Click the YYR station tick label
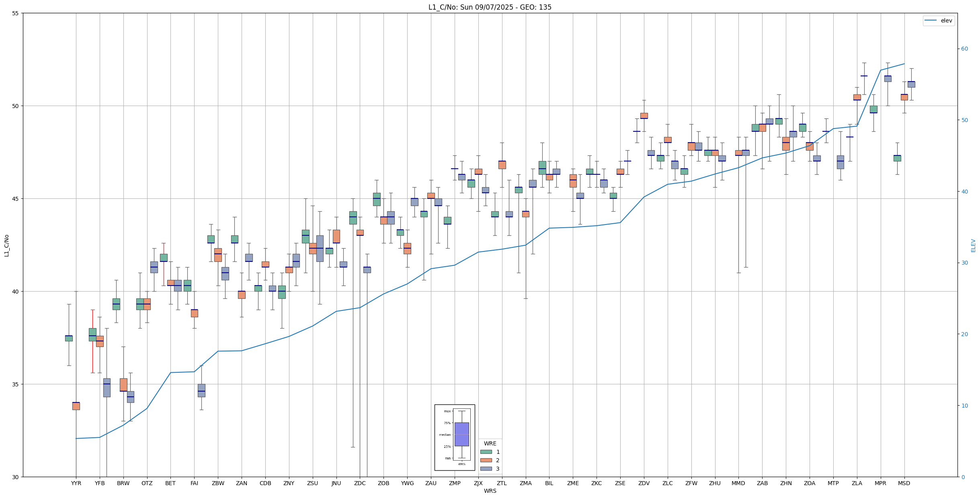 pyautogui.click(x=76, y=483)
